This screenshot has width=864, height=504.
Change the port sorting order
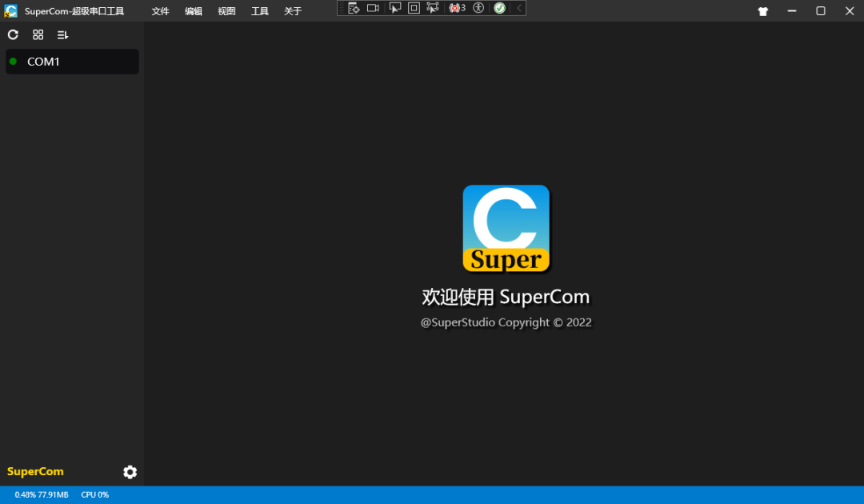click(62, 35)
